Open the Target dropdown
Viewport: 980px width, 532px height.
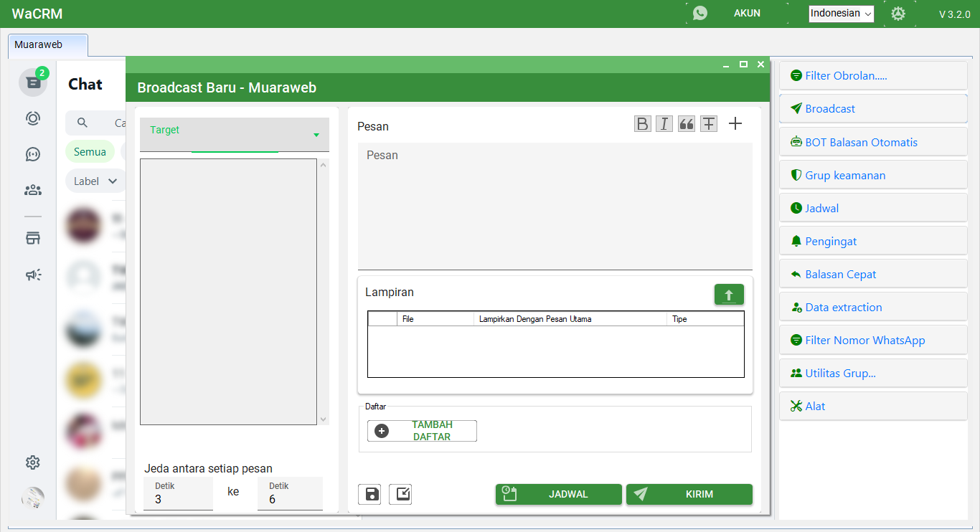point(234,134)
